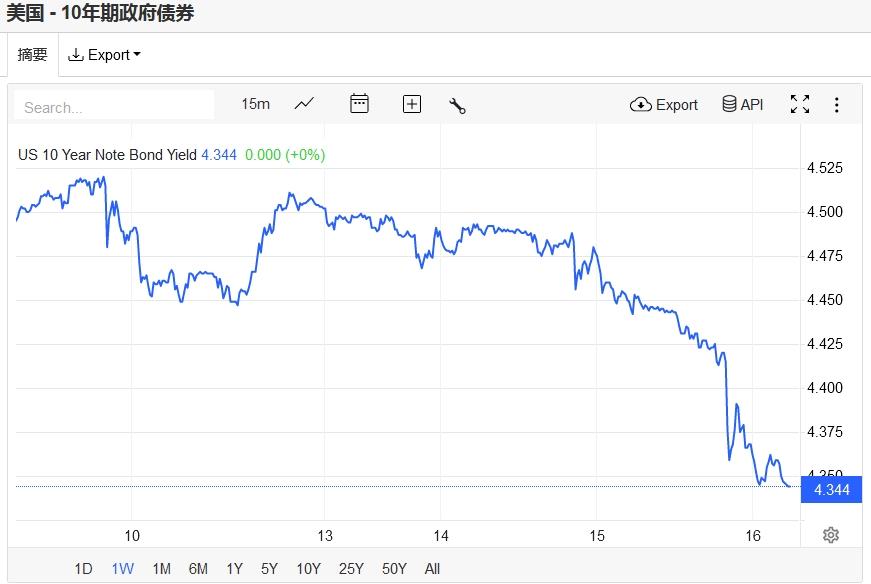Click the add comparison plus icon
The image size is (871, 584).
[x=411, y=104]
